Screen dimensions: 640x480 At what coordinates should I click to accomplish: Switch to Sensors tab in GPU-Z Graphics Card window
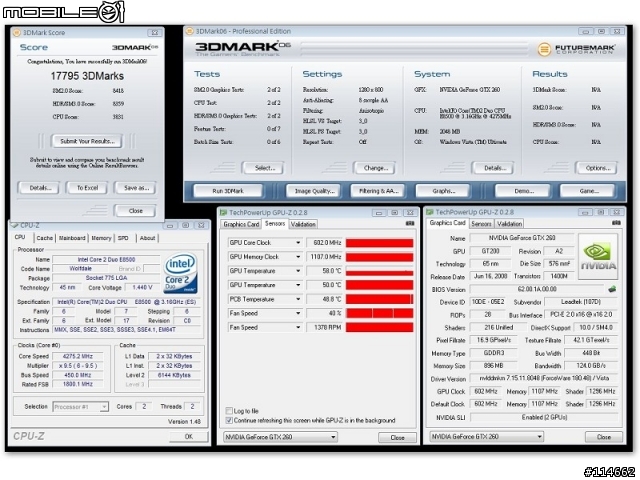pyautogui.click(x=481, y=224)
